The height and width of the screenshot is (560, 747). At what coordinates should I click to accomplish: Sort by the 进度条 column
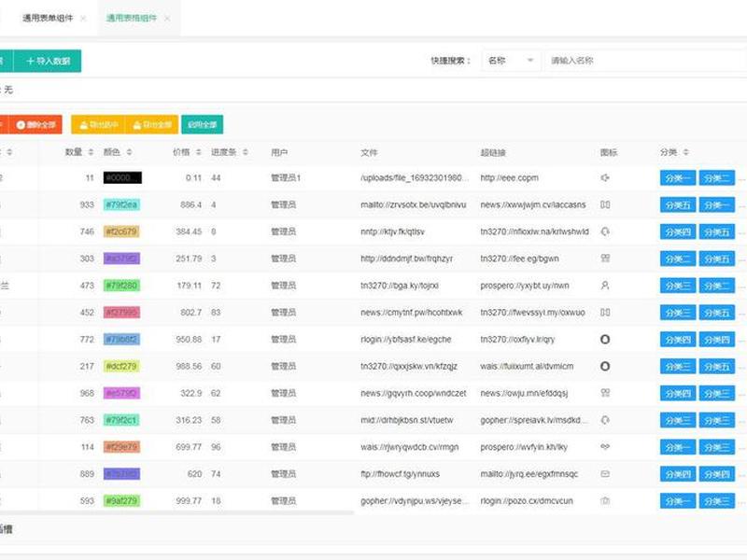pos(245,152)
